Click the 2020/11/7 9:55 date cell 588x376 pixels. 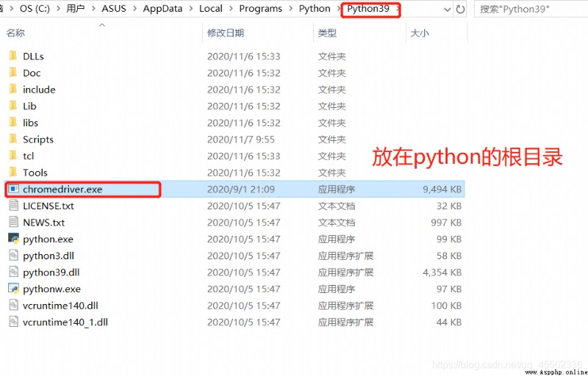241,140
